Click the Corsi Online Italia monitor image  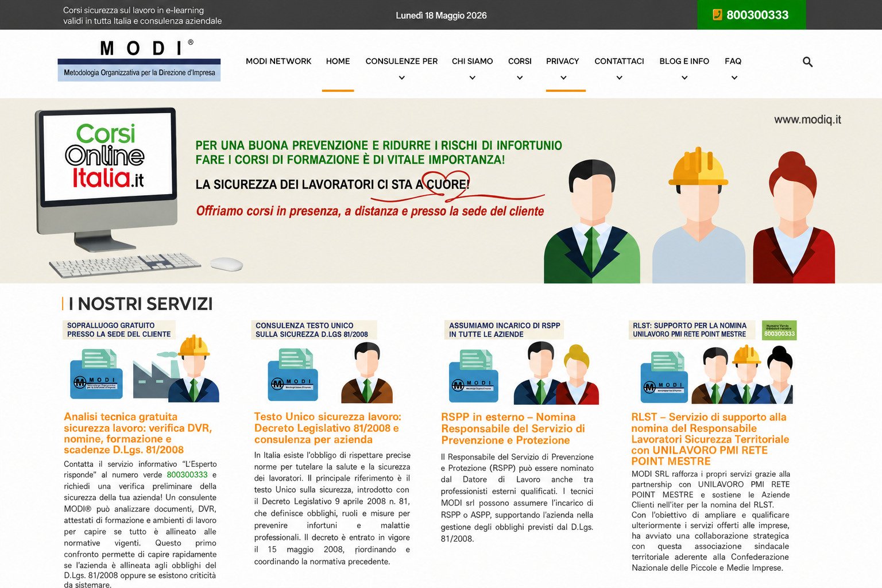(x=107, y=179)
